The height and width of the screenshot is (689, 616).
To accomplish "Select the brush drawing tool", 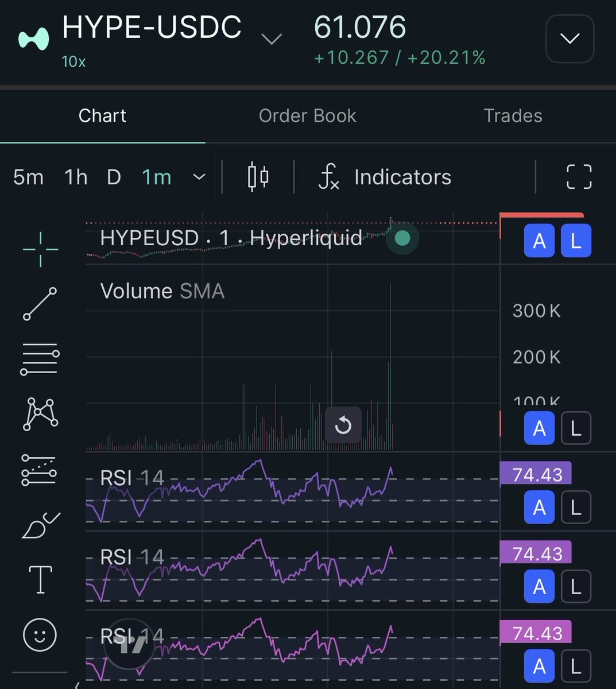I will click(40, 525).
